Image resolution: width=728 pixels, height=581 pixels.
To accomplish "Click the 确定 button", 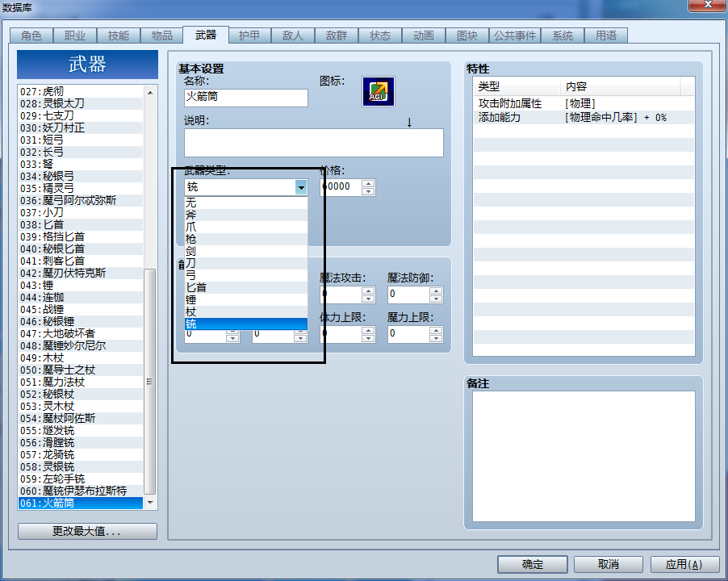I will click(x=533, y=564).
